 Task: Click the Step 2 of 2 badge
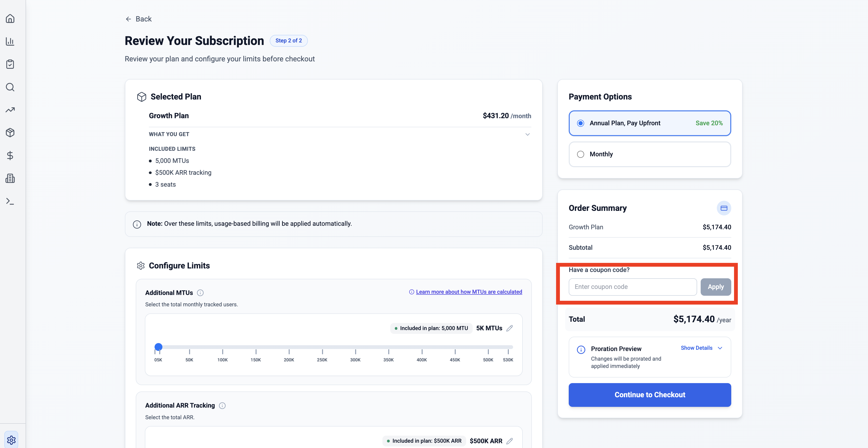pyautogui.click(x=288, y=41)
